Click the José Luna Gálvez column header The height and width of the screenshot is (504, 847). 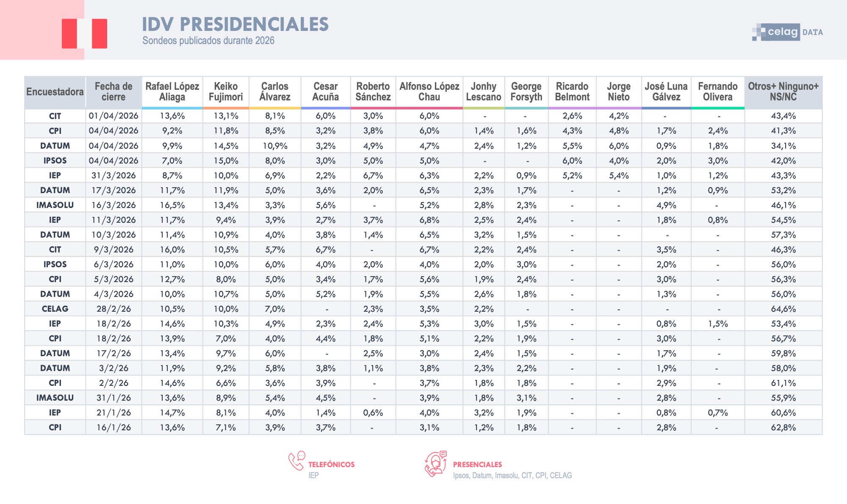coord(666,91)
